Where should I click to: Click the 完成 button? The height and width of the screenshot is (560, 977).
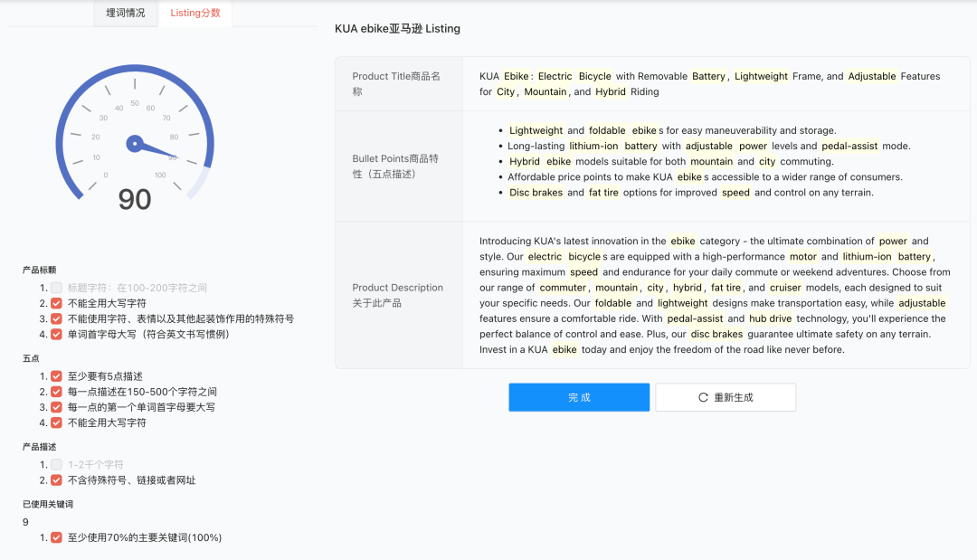click(x=578, y=396)
